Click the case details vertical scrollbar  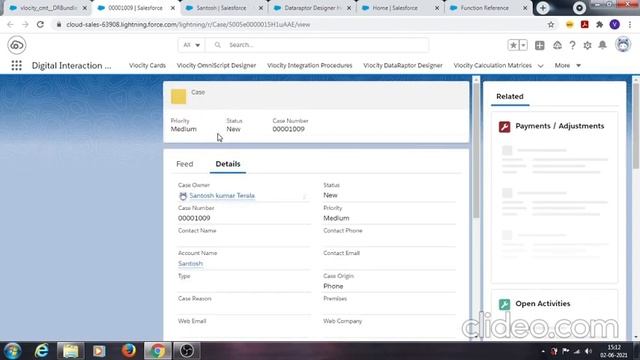click(476, 151)
